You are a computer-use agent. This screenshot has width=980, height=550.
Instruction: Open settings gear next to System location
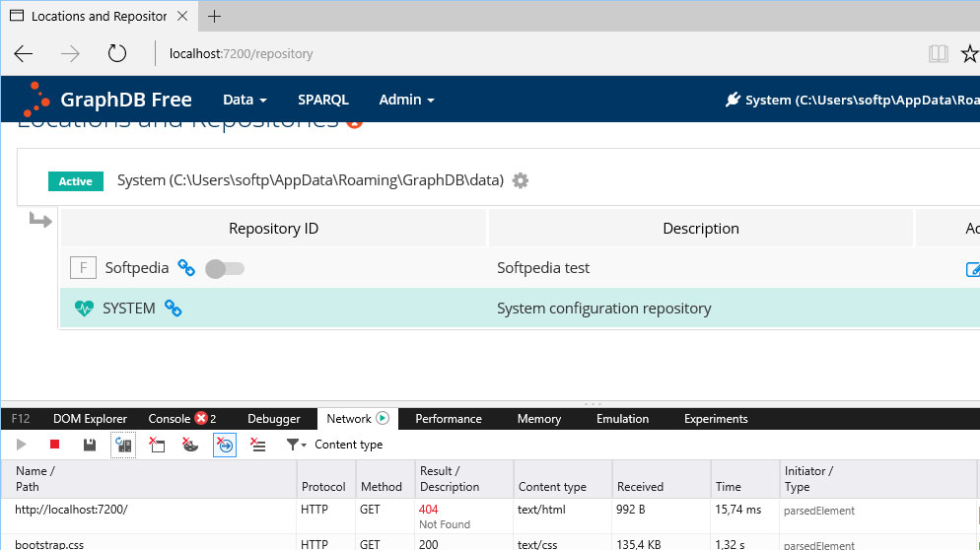[521, 180]
